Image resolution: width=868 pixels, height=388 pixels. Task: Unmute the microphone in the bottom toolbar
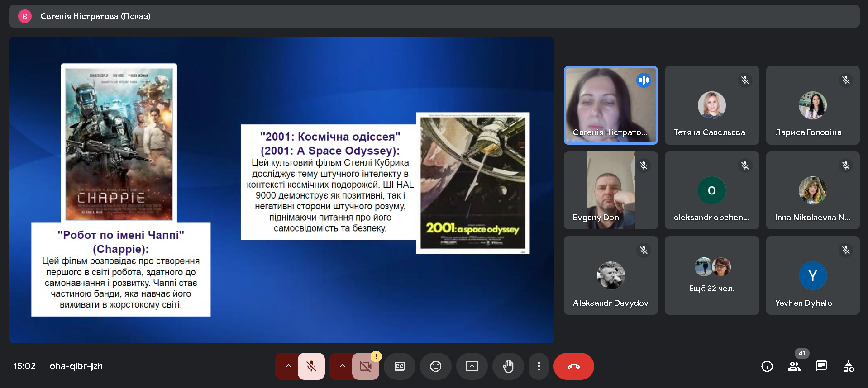coord(311,366)
